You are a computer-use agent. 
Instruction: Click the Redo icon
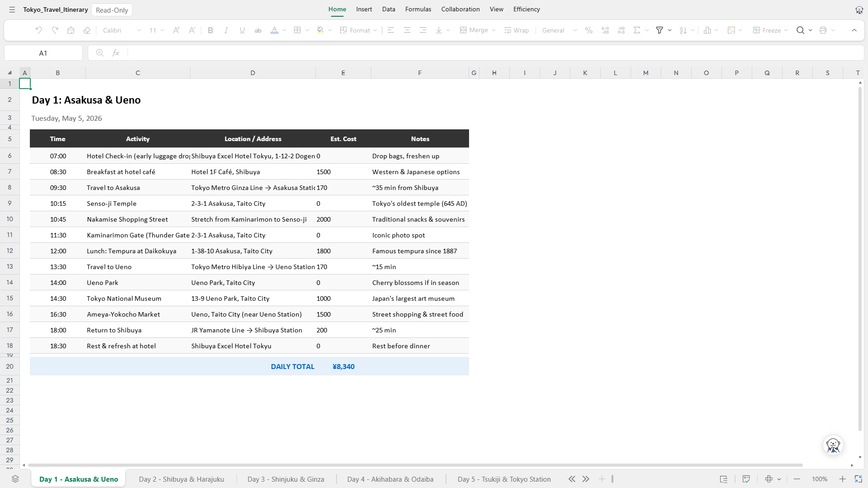point(55,30)
